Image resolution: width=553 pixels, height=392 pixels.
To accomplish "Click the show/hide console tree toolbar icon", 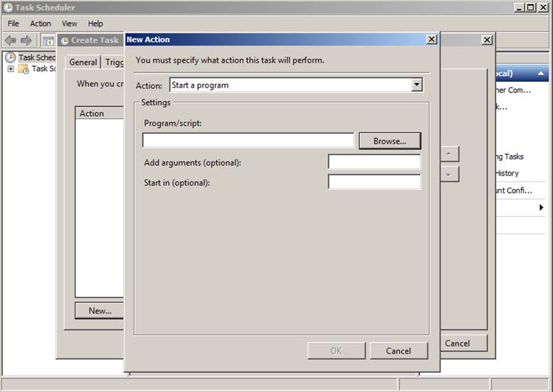I will (48, 41).
